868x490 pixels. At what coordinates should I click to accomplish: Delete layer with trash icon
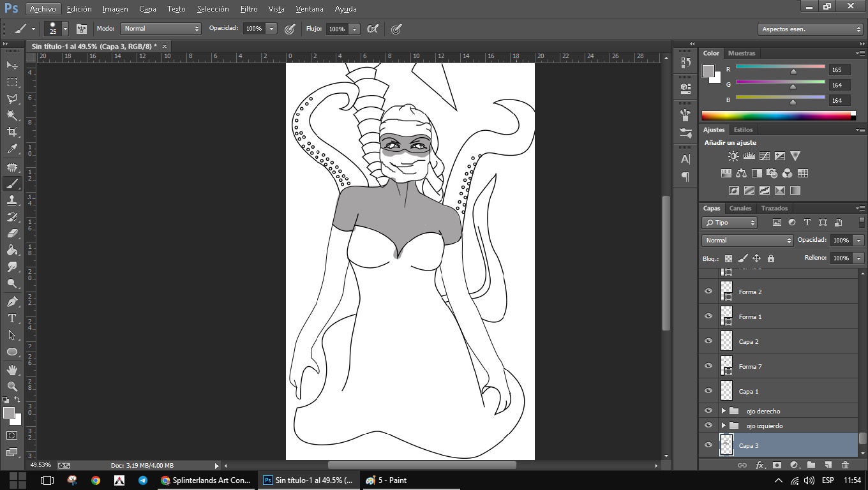[845, 465]
